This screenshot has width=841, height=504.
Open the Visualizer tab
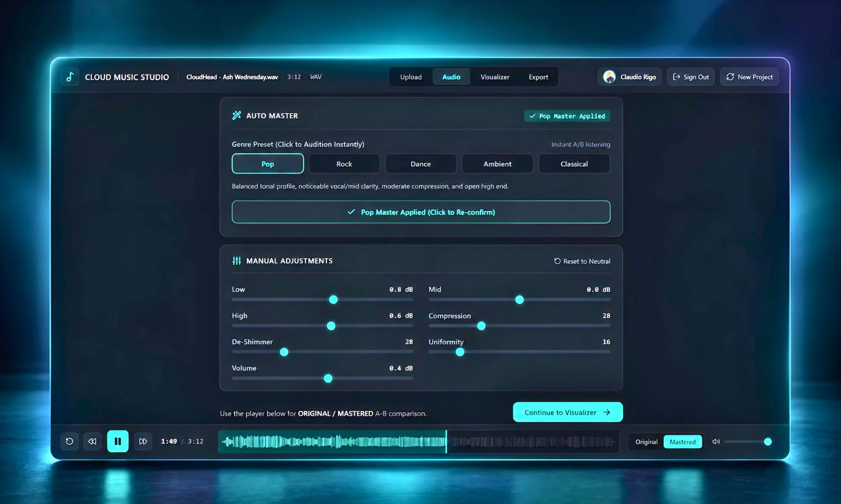pos(495,77)
